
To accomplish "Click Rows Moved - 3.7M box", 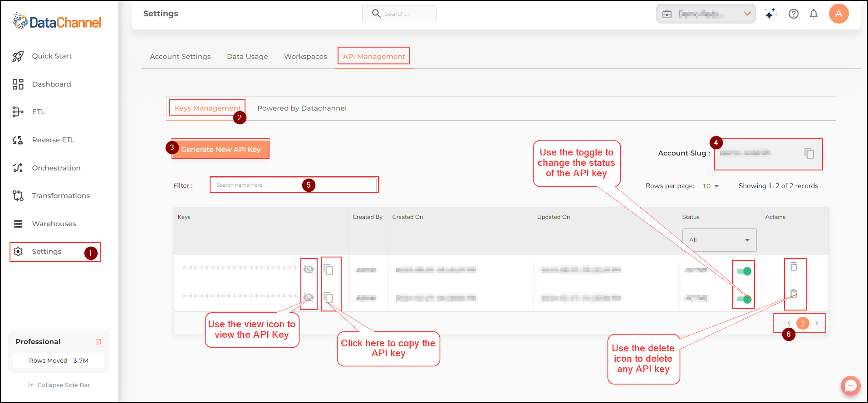I will (59, 361).
